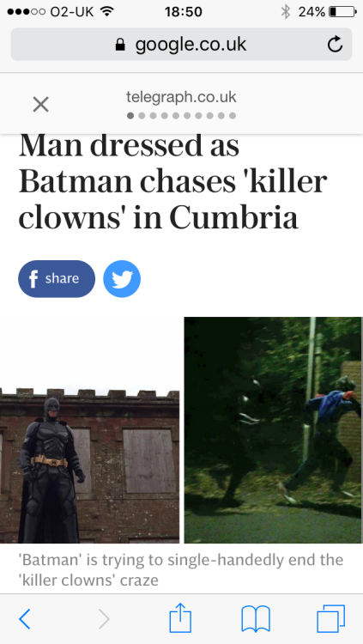Tap the padlock secure site icon
Image resolution: width=363 pixels, height=644 pixels.
[120, 45]
